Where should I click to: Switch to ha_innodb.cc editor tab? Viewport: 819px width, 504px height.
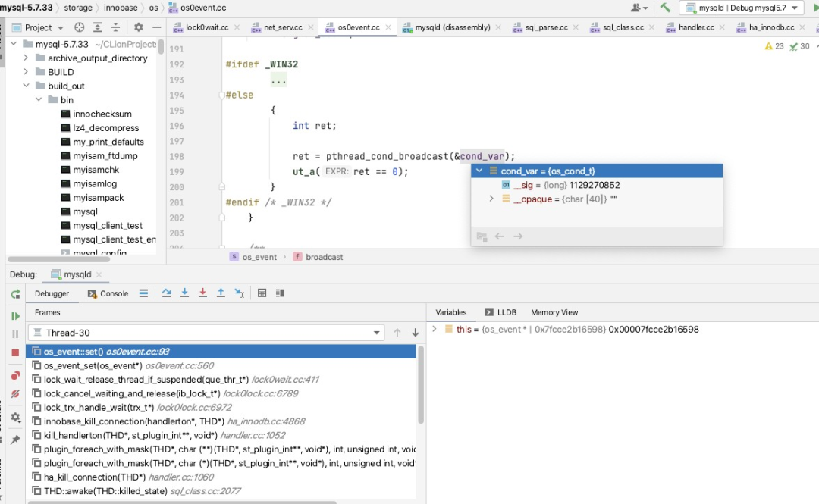[x=771, y=27]
